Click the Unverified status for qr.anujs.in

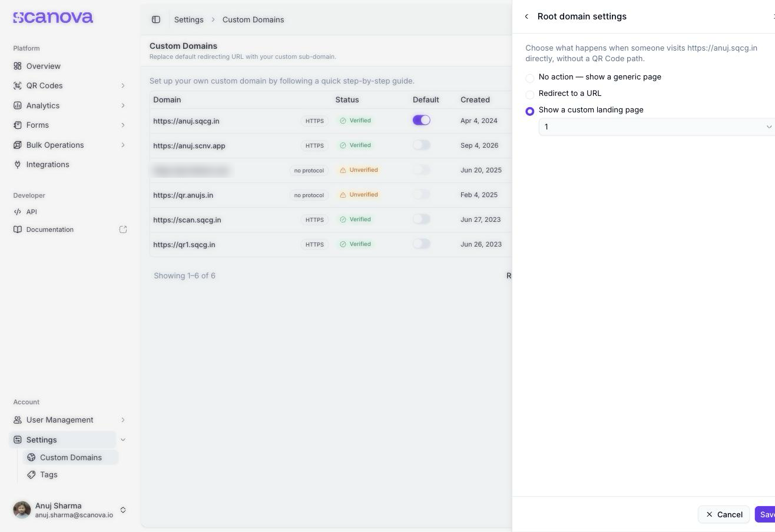[359, 195]
